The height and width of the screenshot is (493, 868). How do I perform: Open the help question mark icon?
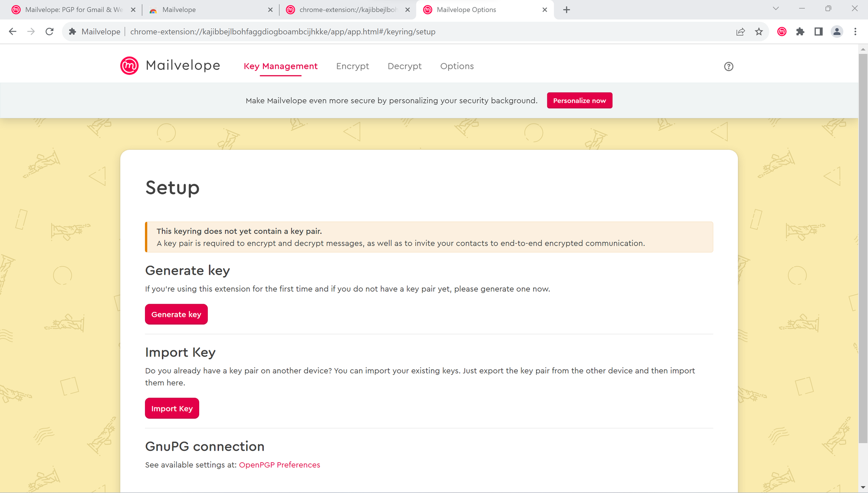tap(729, 66)
